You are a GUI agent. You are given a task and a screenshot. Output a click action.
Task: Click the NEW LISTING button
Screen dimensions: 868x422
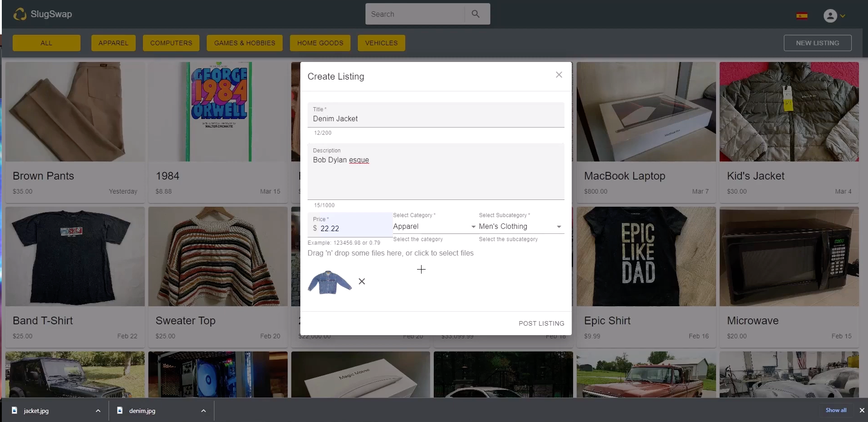pos(817,43)
